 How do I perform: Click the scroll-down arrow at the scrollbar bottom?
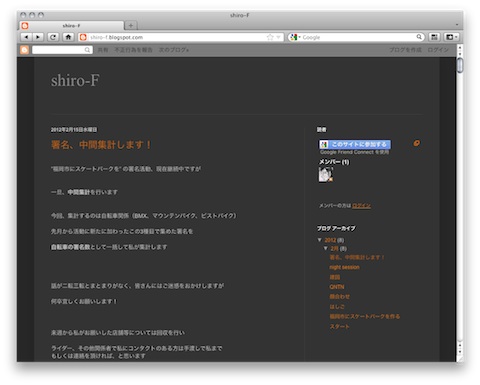(460, 353)
